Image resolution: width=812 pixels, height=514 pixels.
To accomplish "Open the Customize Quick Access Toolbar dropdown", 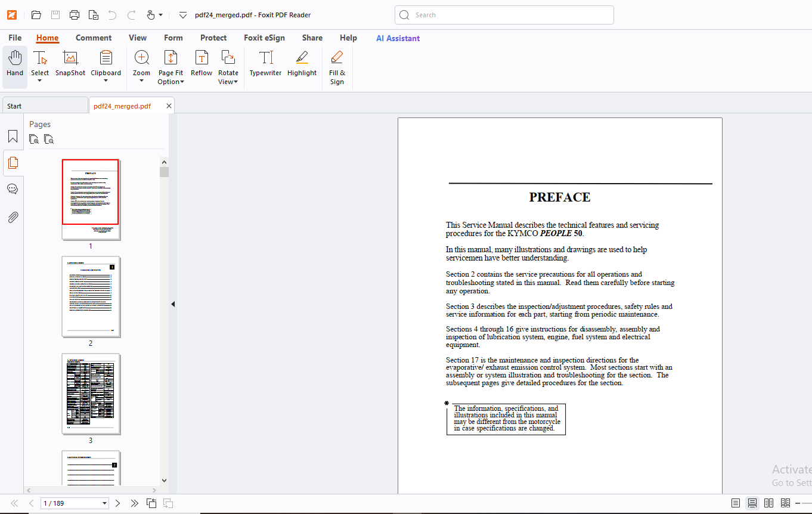I will 183,16.
